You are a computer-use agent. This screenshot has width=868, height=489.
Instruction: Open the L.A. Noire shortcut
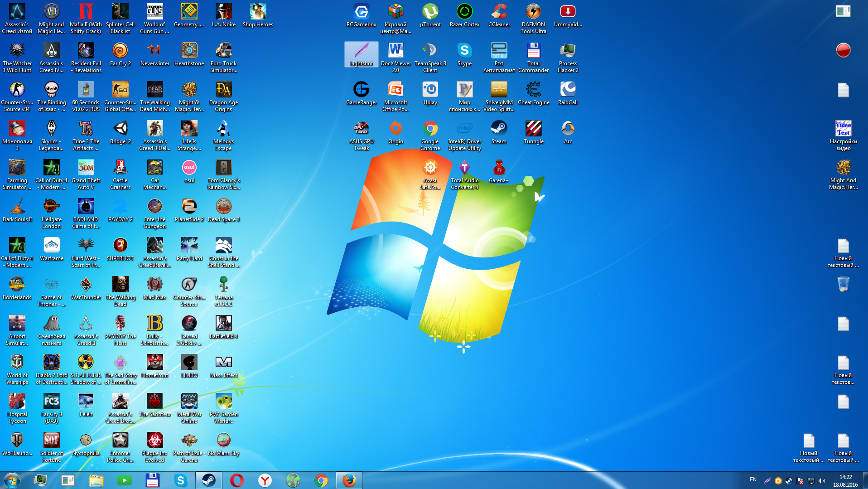click(223, 15)
